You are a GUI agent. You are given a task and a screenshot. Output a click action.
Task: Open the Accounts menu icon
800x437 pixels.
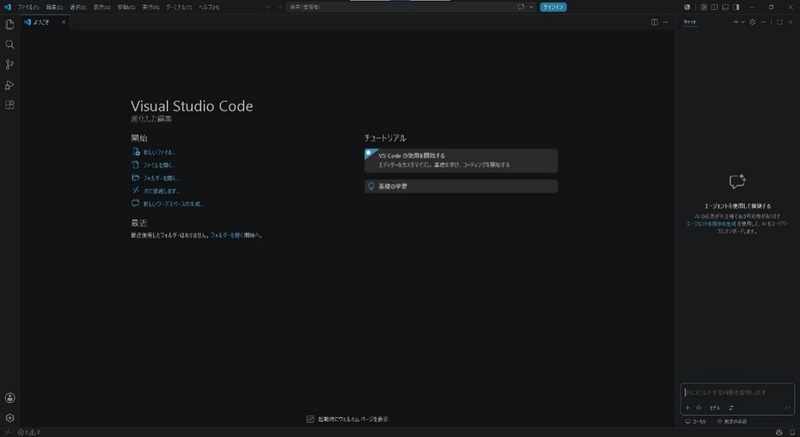10,398
